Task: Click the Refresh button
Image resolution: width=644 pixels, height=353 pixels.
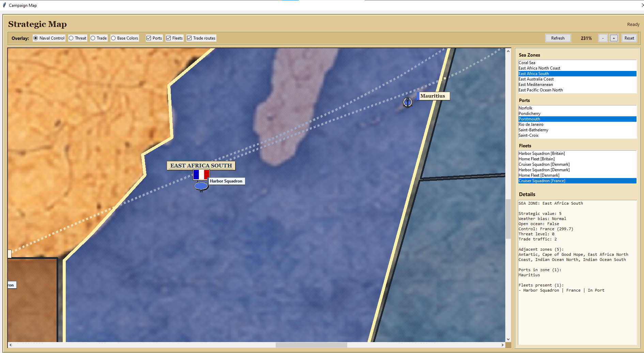Action: pyautogui.click(x=558, y=38)
